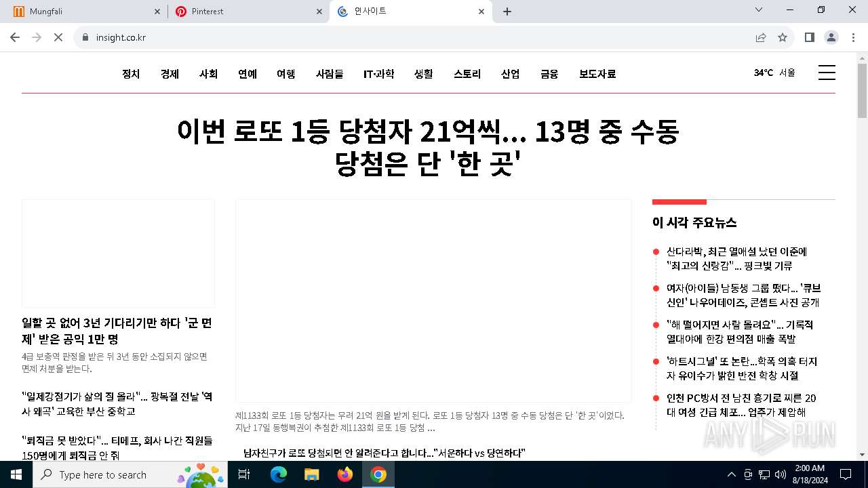Click the taskbar search box
Image resolution: width=868 pixels, height=488 pixels.
click(129, 474)
